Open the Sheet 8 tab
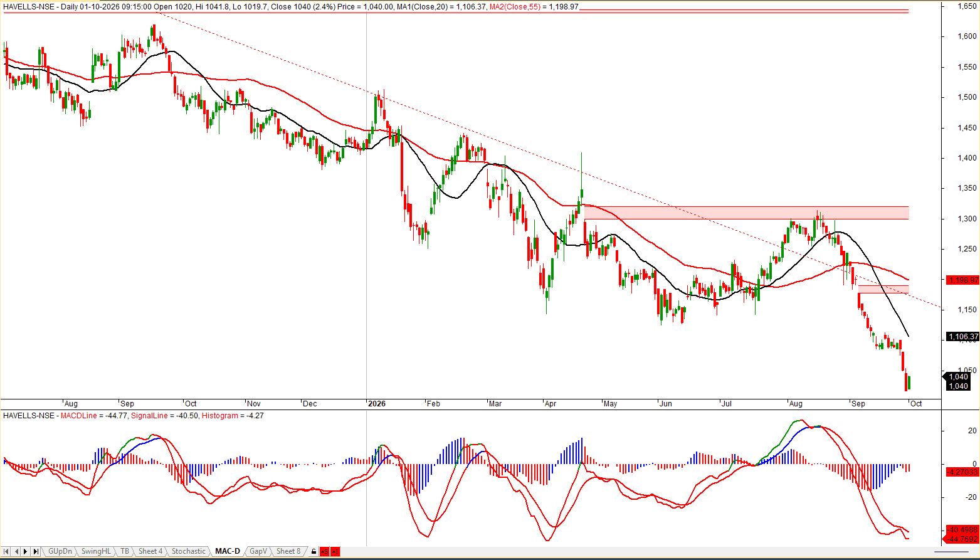This screenshot has height=560, width=980. coord(288,551)
